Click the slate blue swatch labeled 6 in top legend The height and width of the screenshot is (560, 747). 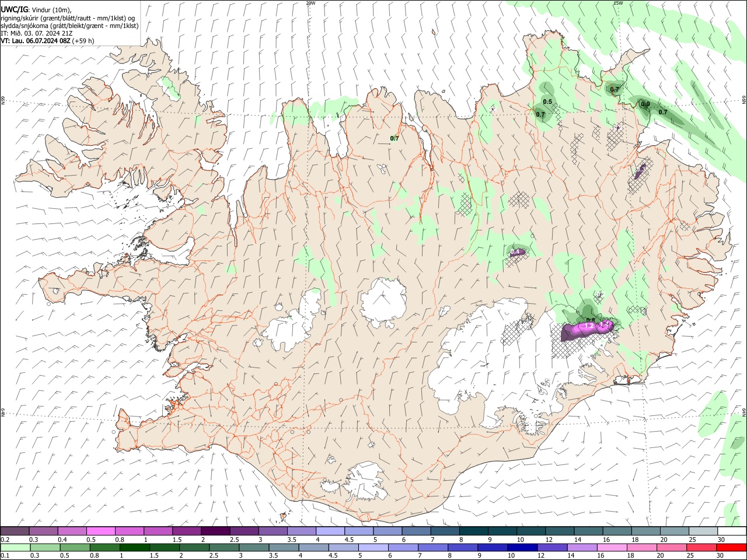pyautogui.click(x=416, y=531)
